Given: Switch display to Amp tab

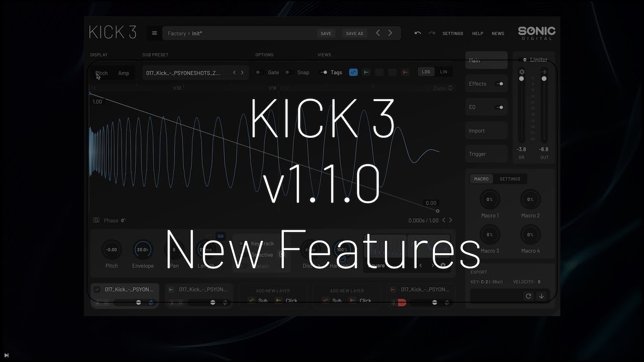Looking at the screenshot, I should pos(123,73).
